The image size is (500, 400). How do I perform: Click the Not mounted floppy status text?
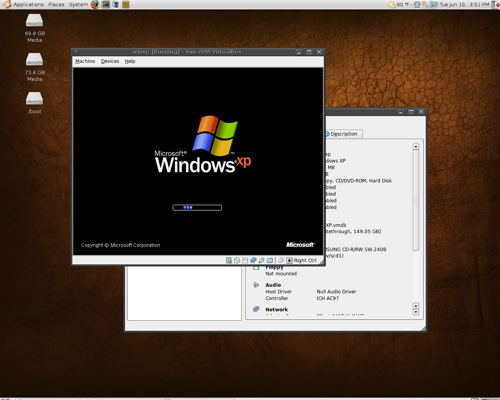click(281, 274)
